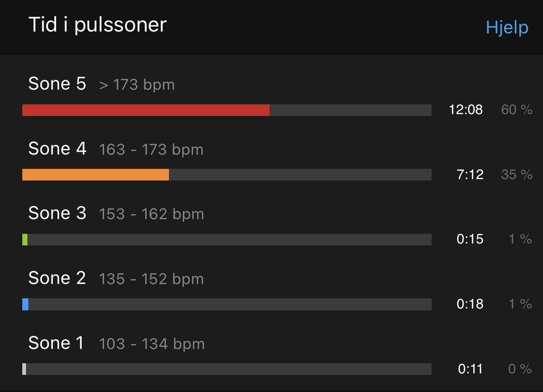Select the Sone 2 label
Image resolution: width=543 pixels, height=392 pixels.
pyautogui.click(x=57, y=278)
